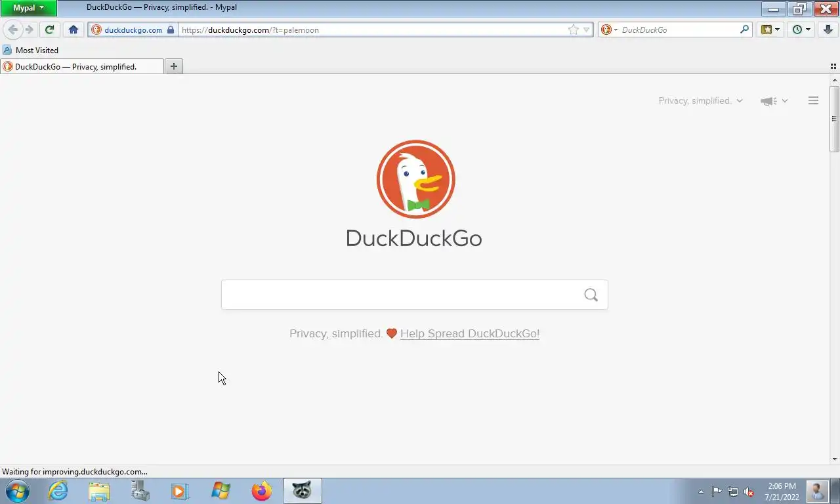Show hidden system tray icons arrow
Image resolution: width=840 pixels, height=504 pixels.
701,492
